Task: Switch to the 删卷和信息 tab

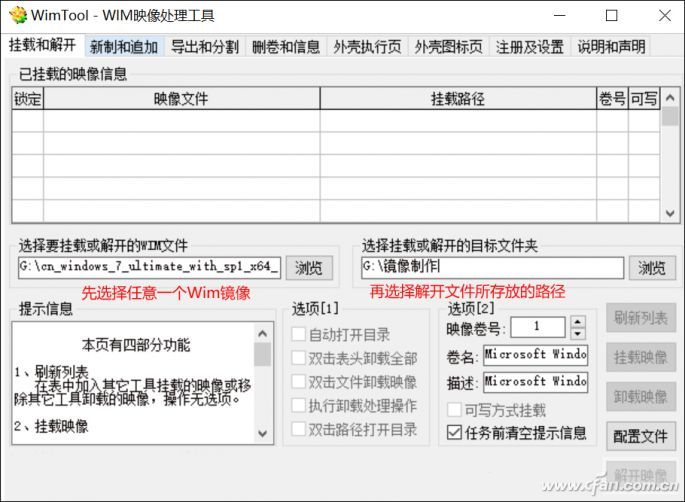Action: (286, 46)
